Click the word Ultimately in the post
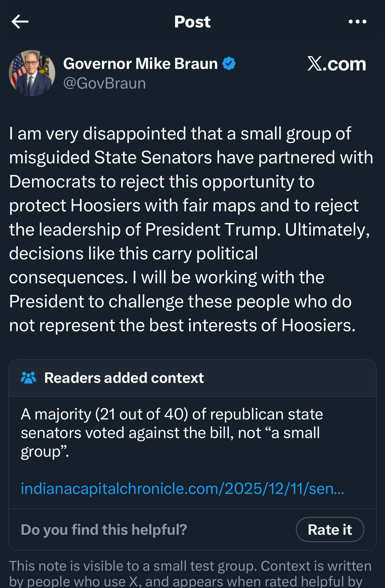 tap(327, 229)
